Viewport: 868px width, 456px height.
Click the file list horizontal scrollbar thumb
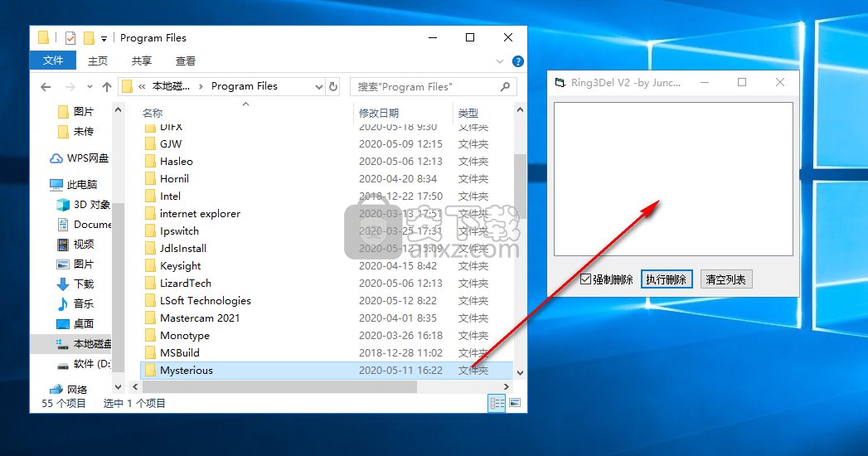(279, 387)
